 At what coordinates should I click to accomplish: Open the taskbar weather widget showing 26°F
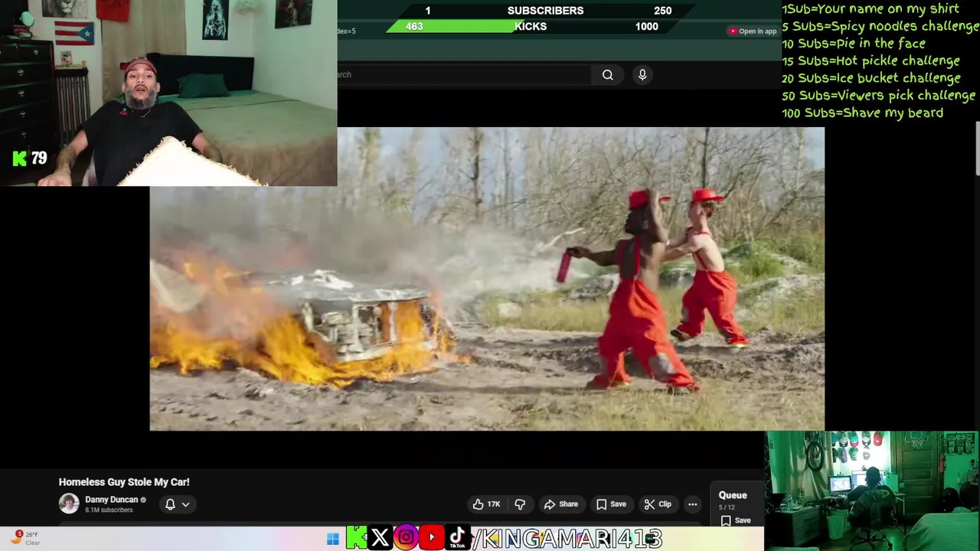coord(26,538)
